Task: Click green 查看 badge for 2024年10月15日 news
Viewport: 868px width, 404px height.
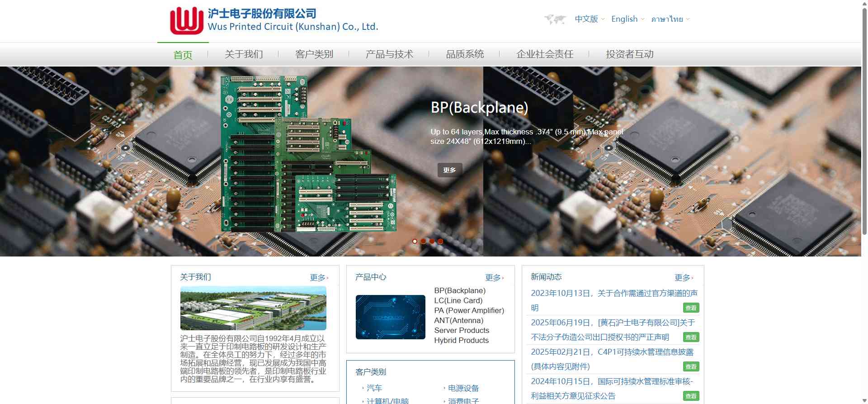Action: [691, 396]
